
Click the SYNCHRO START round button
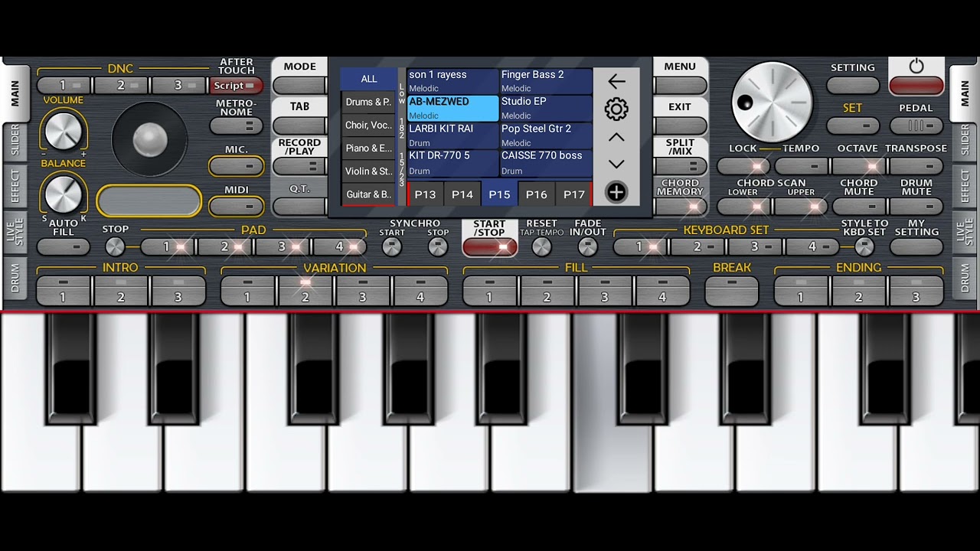pos(391,246)
